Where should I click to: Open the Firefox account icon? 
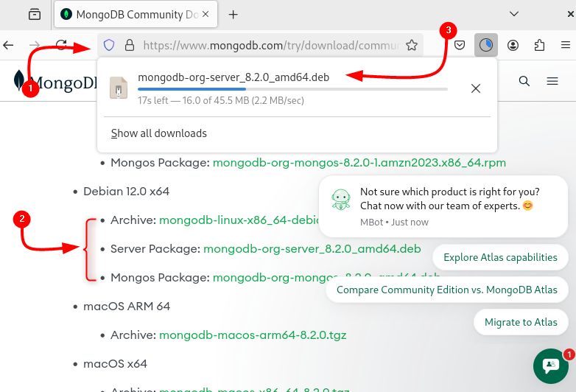pos(513,45)
